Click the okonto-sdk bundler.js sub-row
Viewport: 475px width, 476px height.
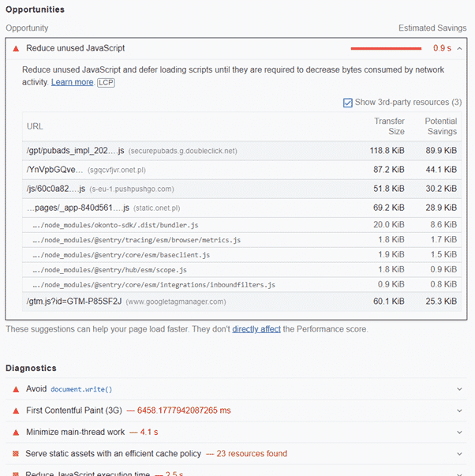[x=241, y=225]
